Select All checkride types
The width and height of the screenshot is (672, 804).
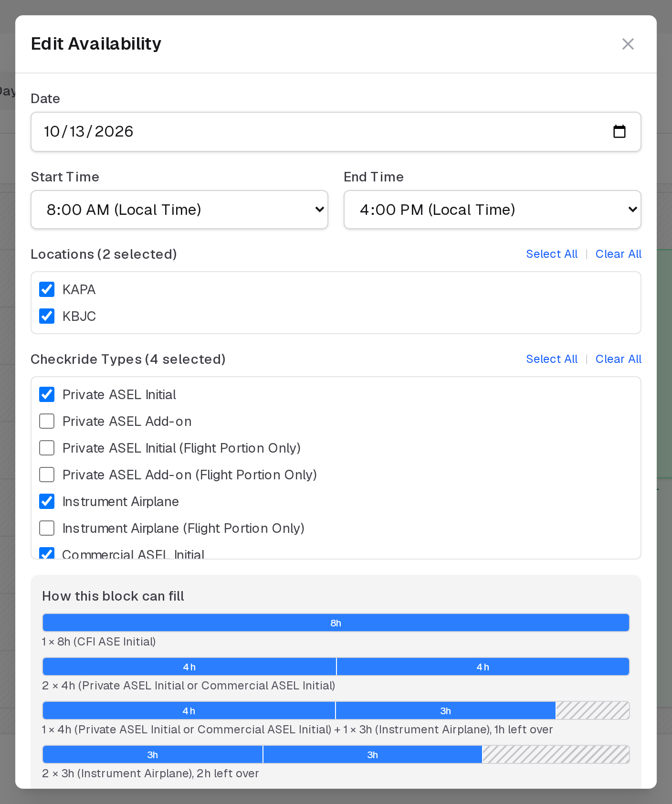point(552,359)
